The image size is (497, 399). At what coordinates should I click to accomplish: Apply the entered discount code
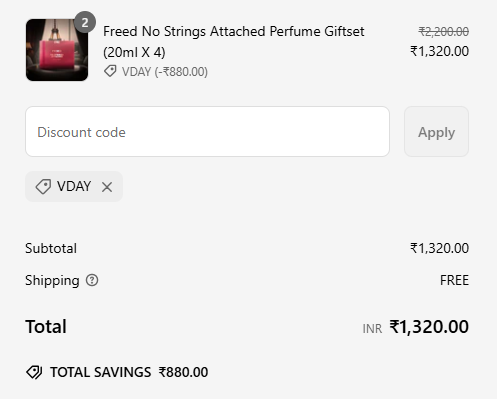436,132
